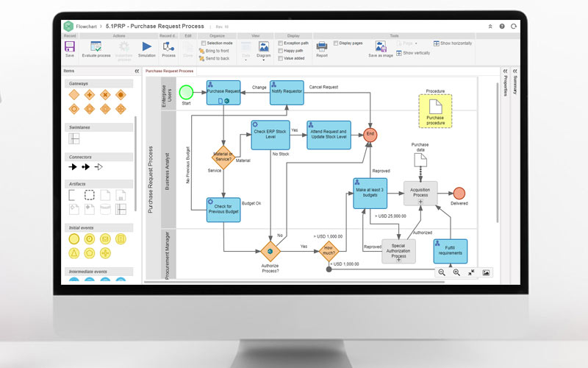Click the Save as image icon
Screen dimensions: 588x368
click(x=381, y=47)
